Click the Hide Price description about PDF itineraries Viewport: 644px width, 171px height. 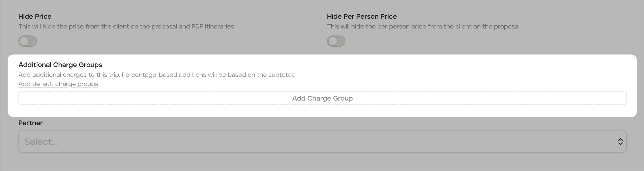click(126, 27)
